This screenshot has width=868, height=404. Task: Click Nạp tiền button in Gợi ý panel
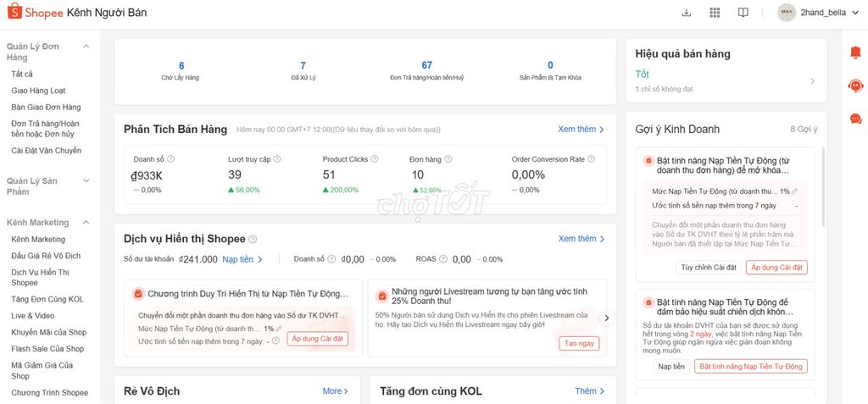pyautogui.click(x=671, y=367)
